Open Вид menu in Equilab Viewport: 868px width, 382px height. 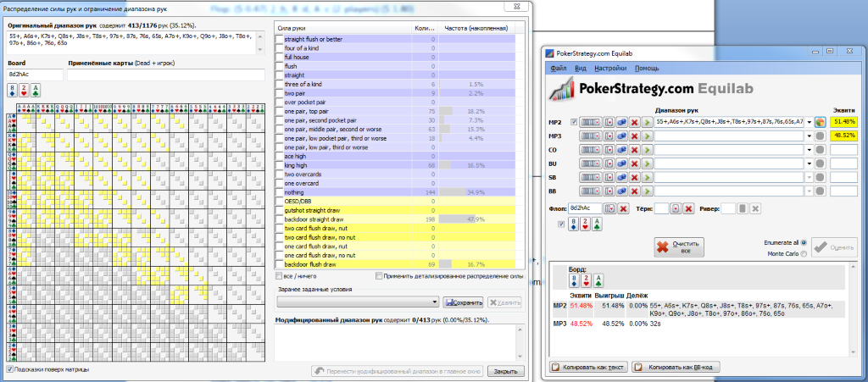click(580, 69)
